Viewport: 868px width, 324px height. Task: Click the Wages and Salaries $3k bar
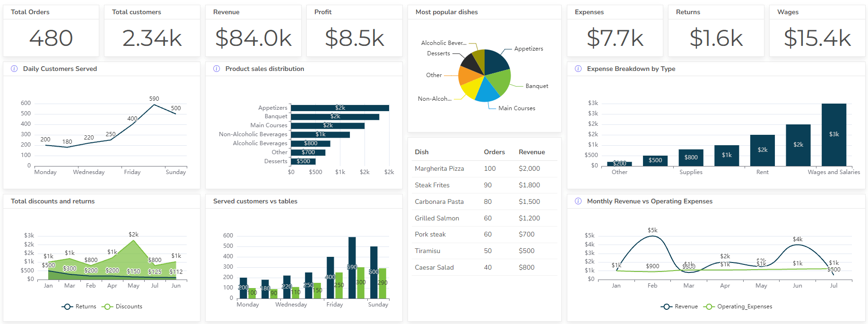pos(833,134)
